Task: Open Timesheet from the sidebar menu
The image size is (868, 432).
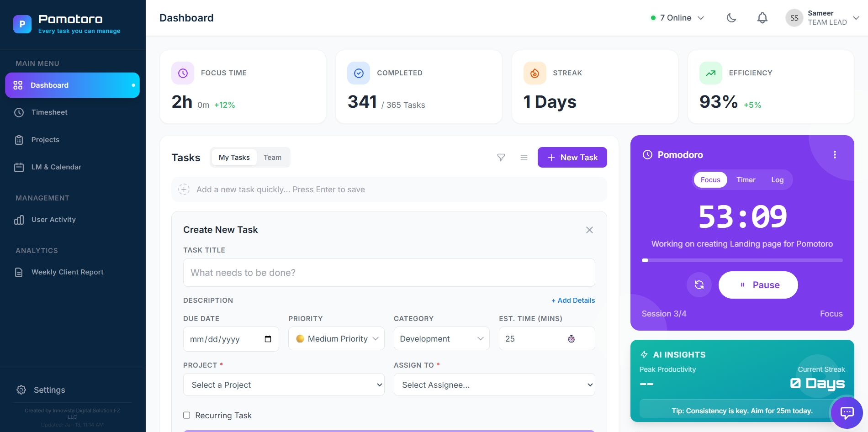Action: coord(49,112)
